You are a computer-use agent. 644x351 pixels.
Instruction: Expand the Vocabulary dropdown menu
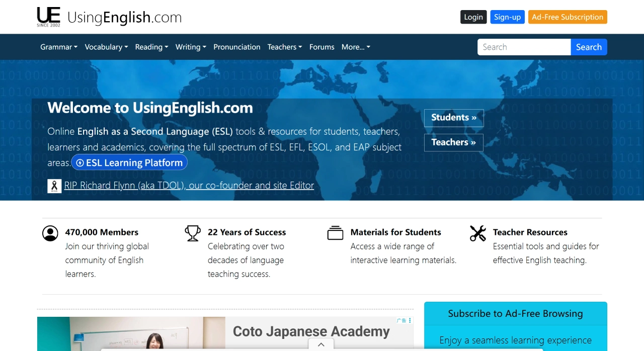106,47
